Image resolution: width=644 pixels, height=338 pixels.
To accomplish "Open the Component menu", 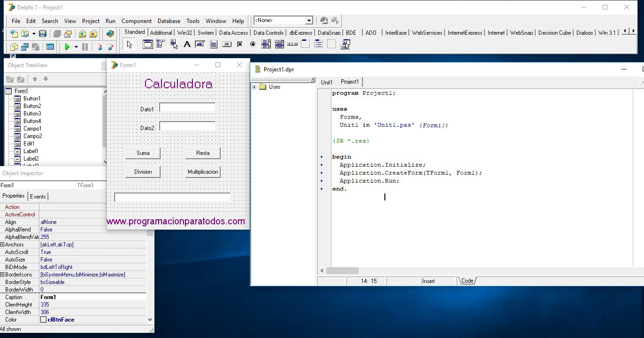I will [x=136, y=21].
